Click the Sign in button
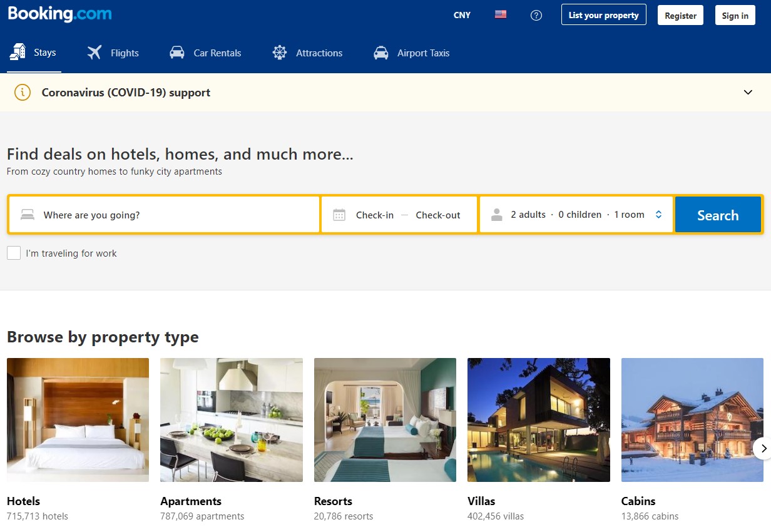This screenshot has width=771, height=532. [x=735, y=16]
